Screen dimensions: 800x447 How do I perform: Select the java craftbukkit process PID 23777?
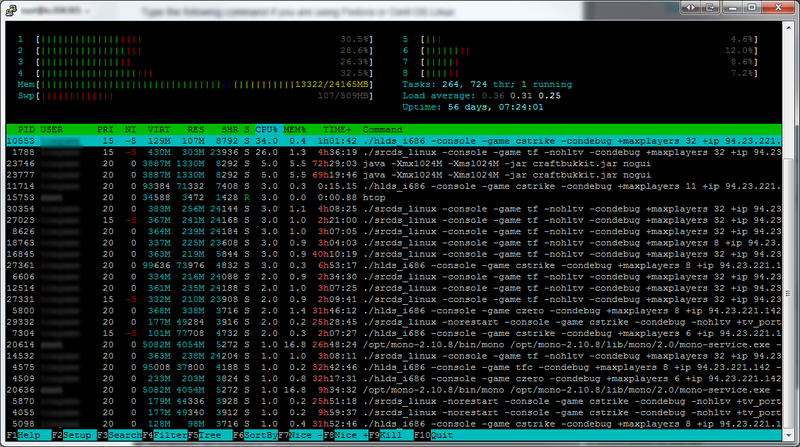coord(394,175)
